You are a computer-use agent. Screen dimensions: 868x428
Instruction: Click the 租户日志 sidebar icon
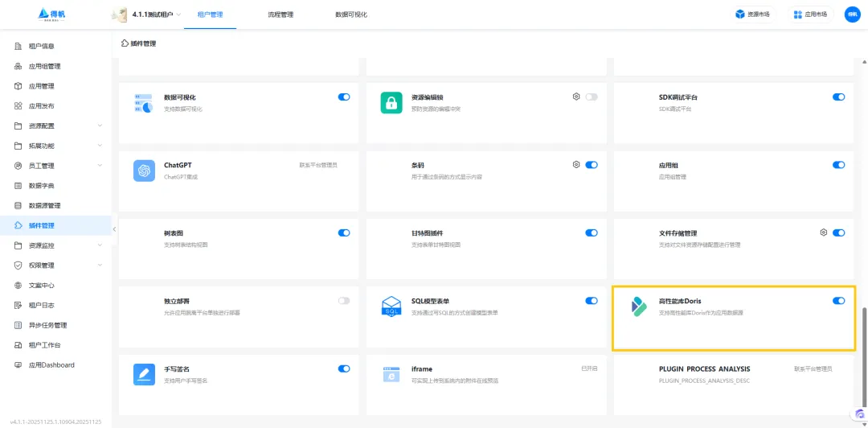[x=18, y=306]
